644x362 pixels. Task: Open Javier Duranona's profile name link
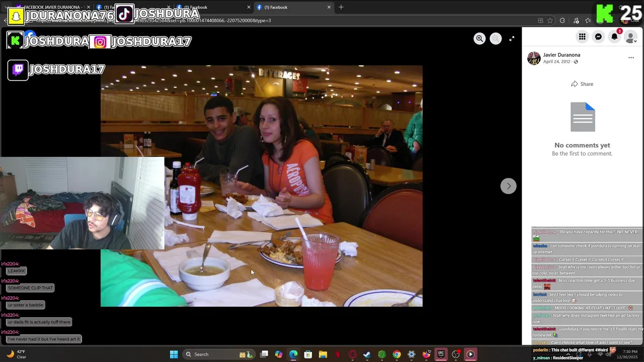tap(561, 55)
